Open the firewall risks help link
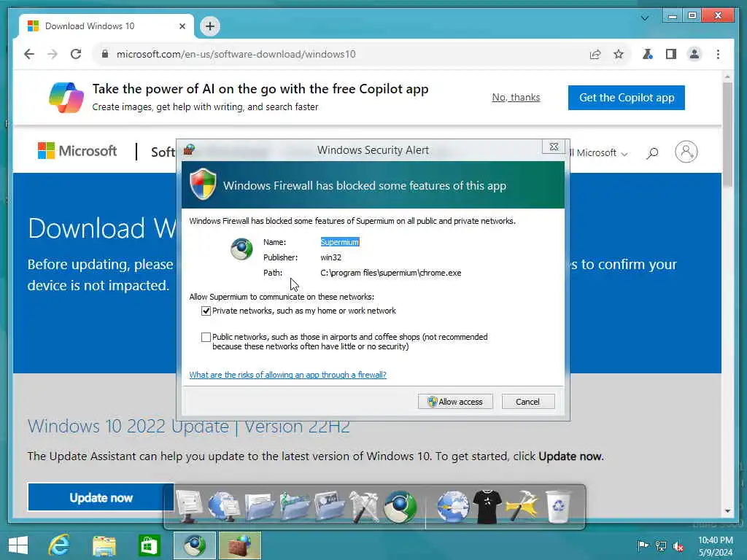This screenshot has width=747, height=560. (287, 375)
